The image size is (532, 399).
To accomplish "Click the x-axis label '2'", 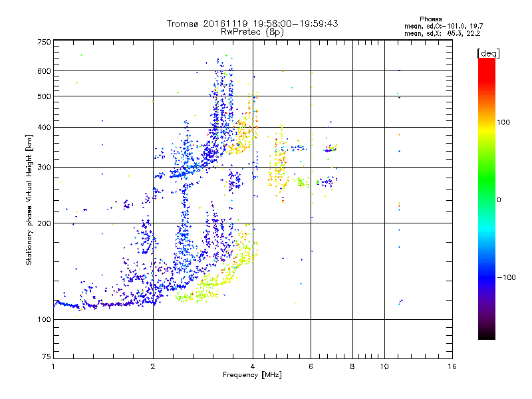I will point(153,366).
